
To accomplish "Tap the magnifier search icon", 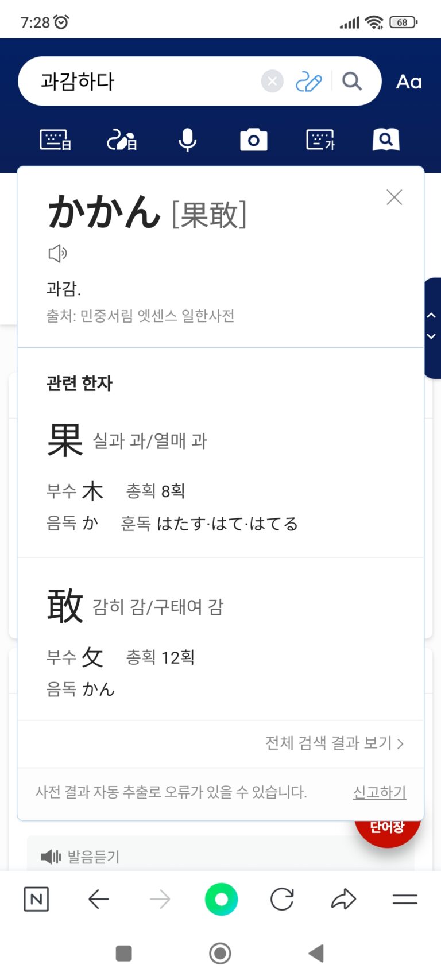I will (352, 82).
